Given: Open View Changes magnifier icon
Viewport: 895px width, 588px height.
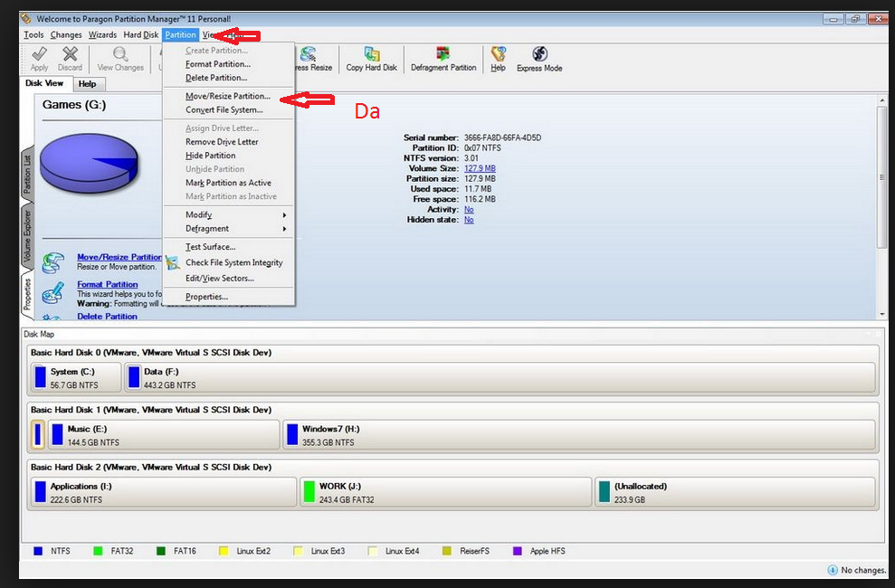Looking at the screenshot, I should pos(120,54).
